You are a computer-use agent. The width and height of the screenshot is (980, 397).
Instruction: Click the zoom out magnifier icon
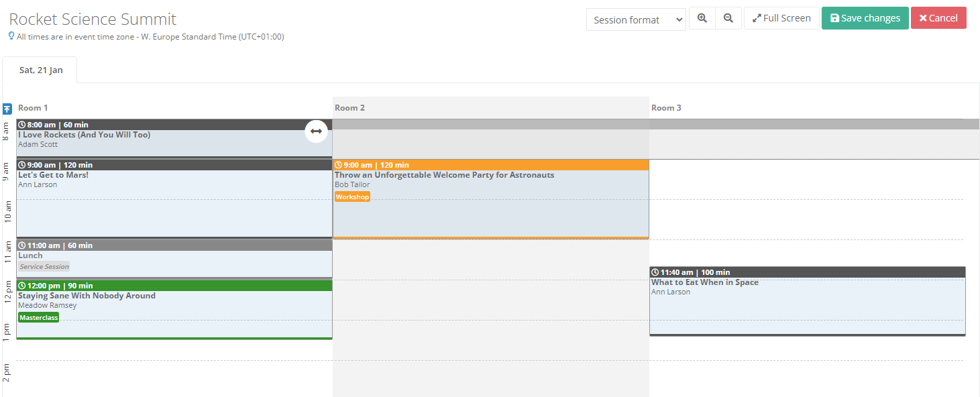[x=728, y=18]
